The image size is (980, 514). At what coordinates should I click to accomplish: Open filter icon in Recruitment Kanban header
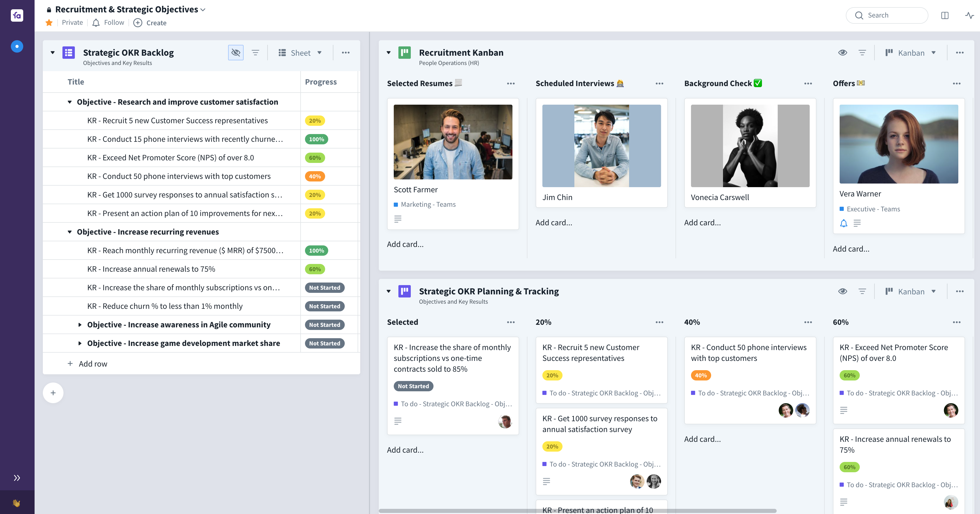[x=862, y=53]
